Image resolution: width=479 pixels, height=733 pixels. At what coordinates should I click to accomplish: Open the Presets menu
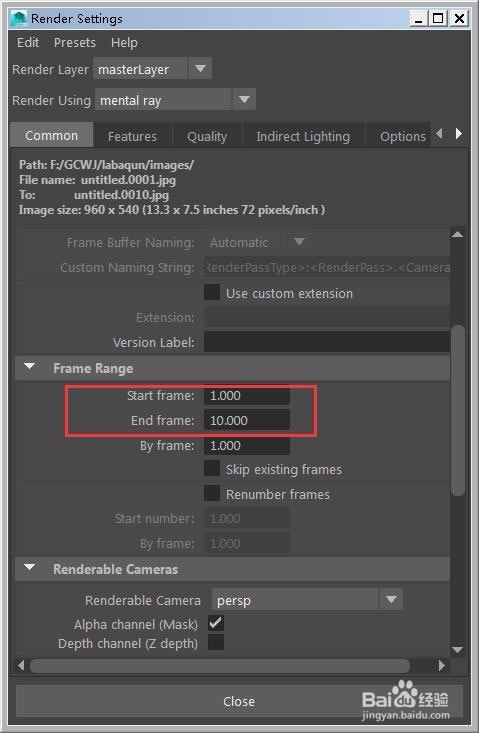point(75,43)
